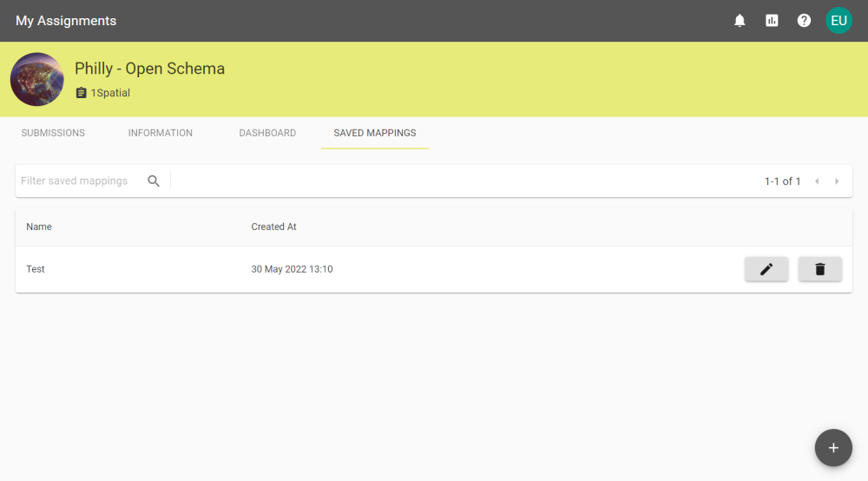Click the search magnifier icon
Screen dimensions: 868x481
[x=154, y=181]
